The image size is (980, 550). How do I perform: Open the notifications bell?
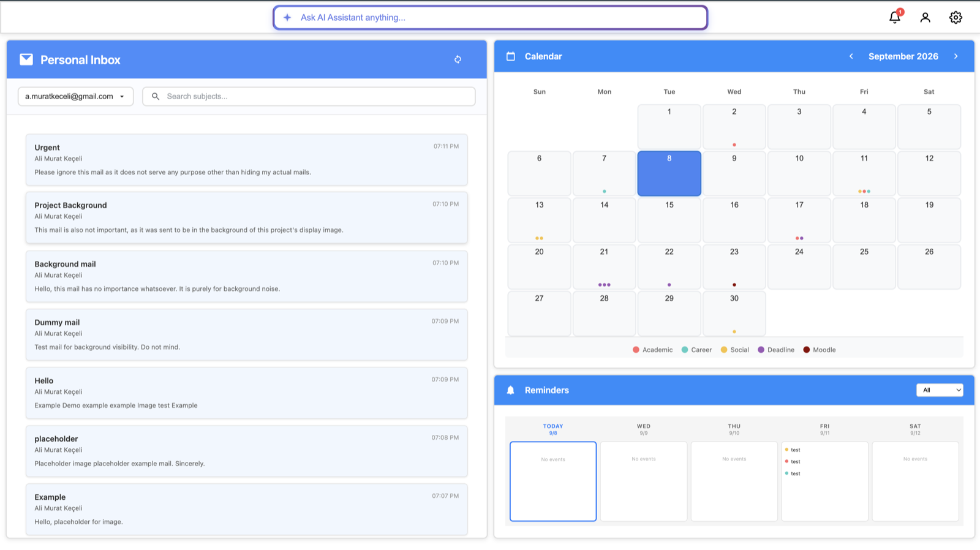[895, 17]
